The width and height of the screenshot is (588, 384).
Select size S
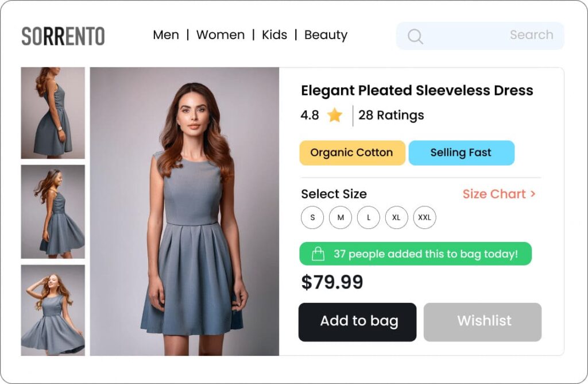(x=312, y=218)
